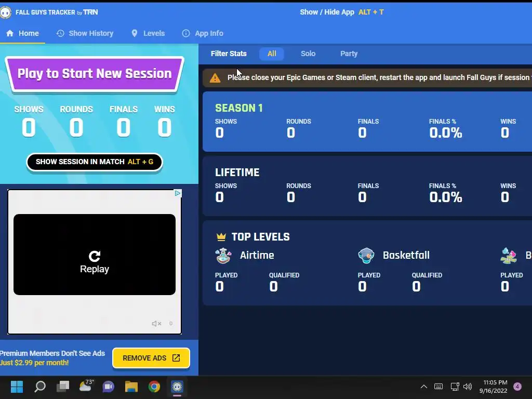Switch to the Show History tab

click(x=85, y=33)
